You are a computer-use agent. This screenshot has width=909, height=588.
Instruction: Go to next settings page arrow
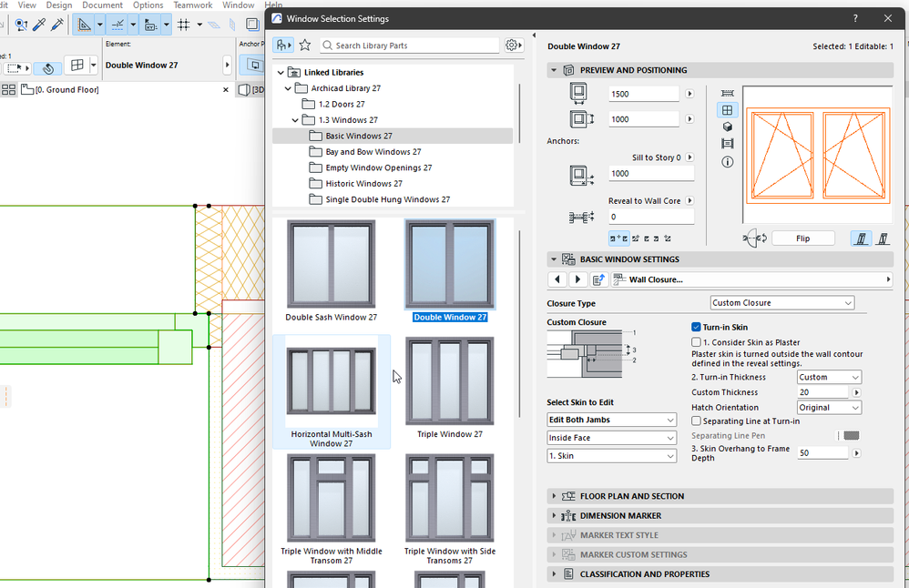pyautogui.click(x=577, y=279)
